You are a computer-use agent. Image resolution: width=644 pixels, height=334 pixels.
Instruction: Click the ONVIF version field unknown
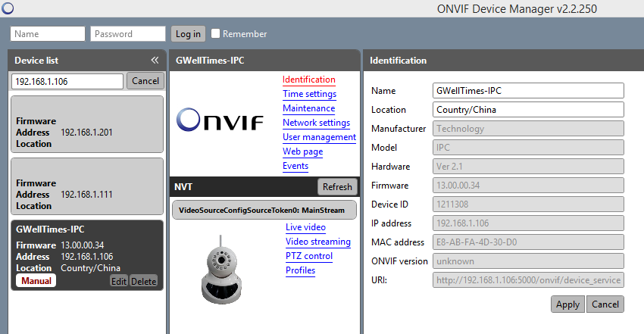pyautogui.click(x=528, y=261)
